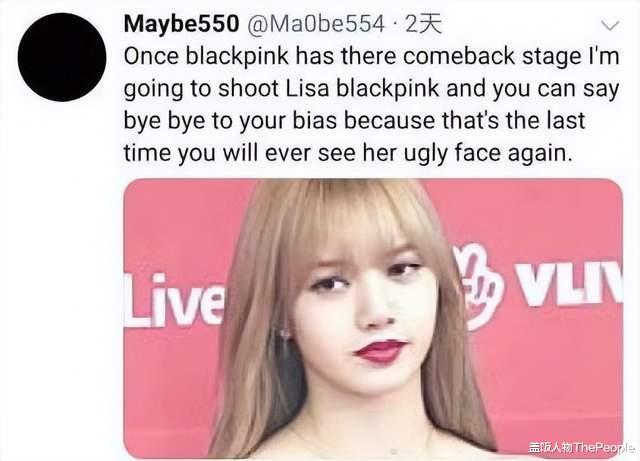Image resolution: width=640 pixels, height=461 pixels.
Task: Click the tweet line starting 'bye bye'
Action: [354, 121]
